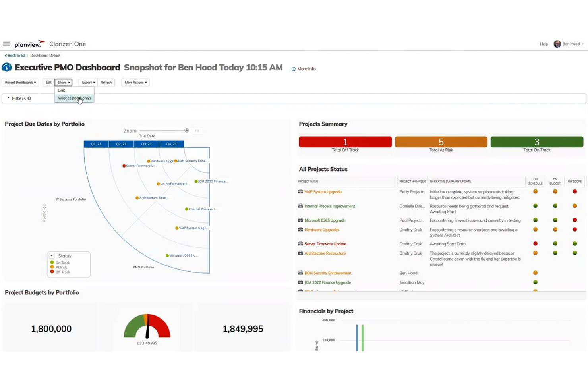Viewport: 588px width, 392px height.
Task: Select the Q3, 21 due date header
Action: [x=146, y=144]
